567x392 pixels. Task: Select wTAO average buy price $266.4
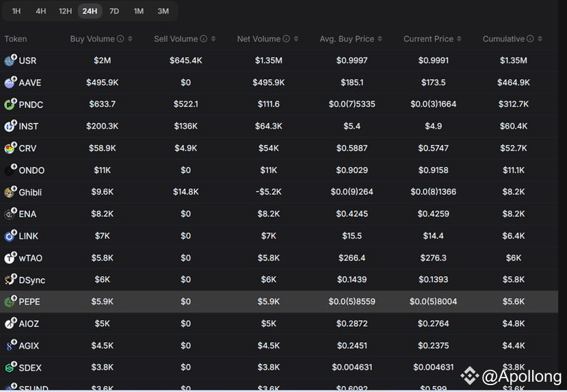coord(352,258)
